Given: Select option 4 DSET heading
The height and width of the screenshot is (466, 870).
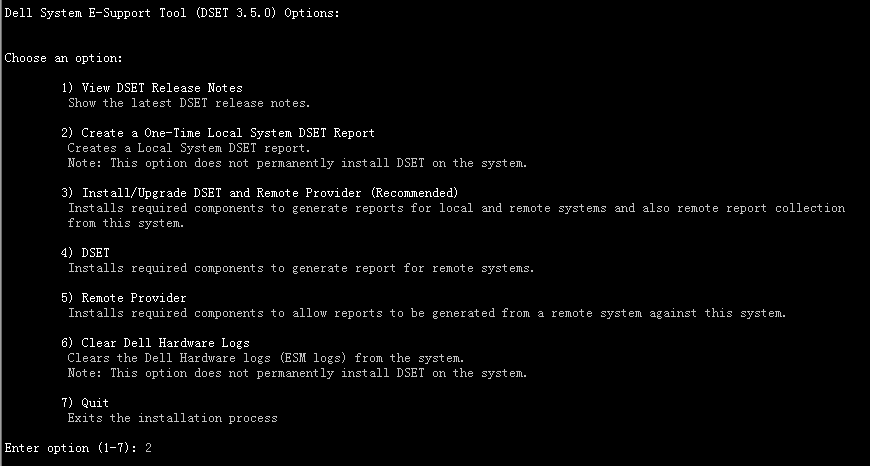Looking at the screenshot, I should tap(85, 253).
